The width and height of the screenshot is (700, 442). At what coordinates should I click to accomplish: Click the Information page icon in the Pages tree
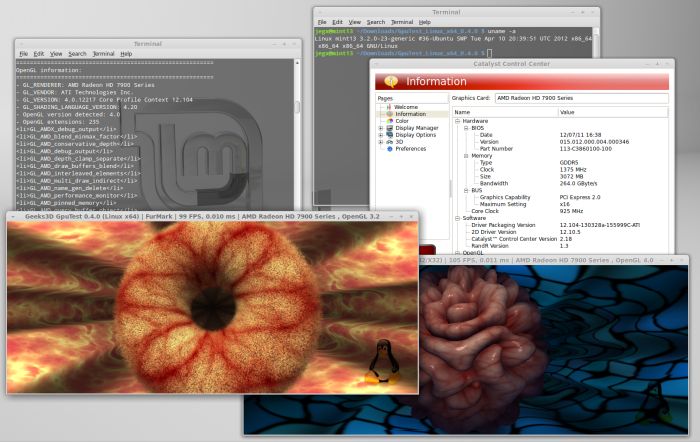(x=390, y=114)
